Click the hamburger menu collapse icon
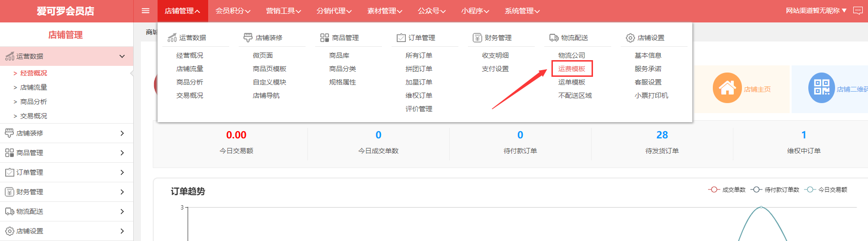This screenshot has height=241, width=868. pyautogui.click(x=146, y=11)
